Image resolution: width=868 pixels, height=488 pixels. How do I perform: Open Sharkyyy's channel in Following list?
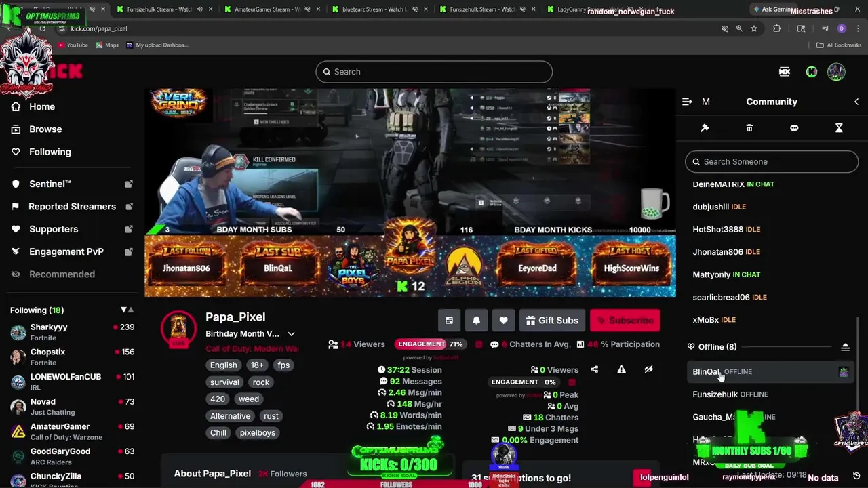(x=72, y=332)
